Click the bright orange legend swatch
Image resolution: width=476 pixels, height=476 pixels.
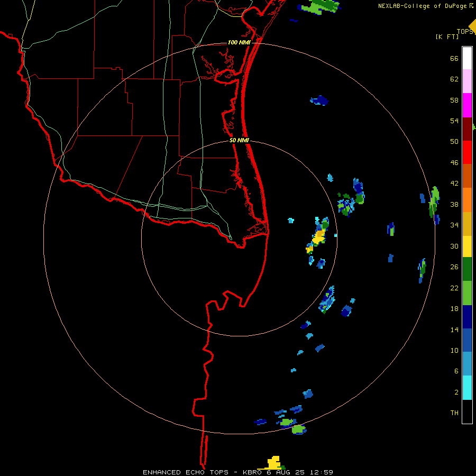467,200
